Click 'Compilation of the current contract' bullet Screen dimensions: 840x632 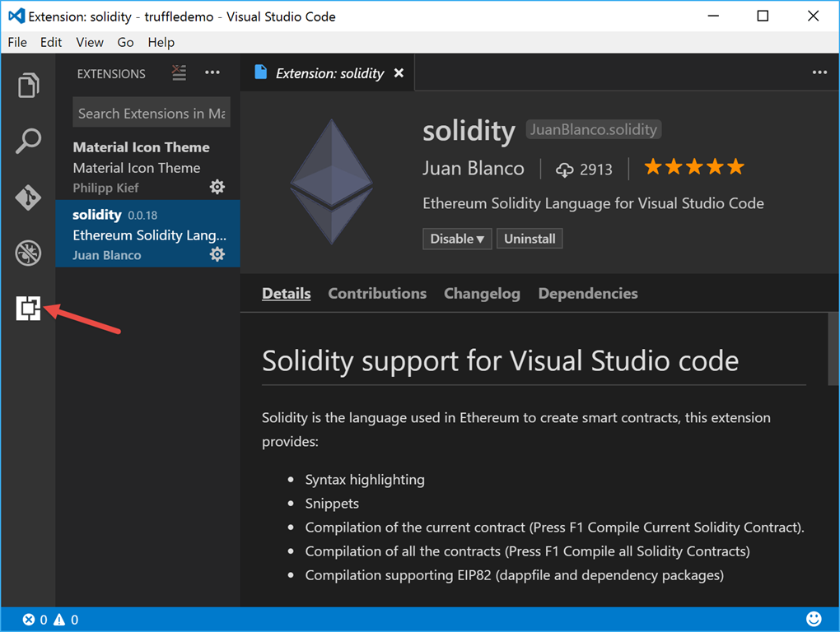tap(555, 527)
